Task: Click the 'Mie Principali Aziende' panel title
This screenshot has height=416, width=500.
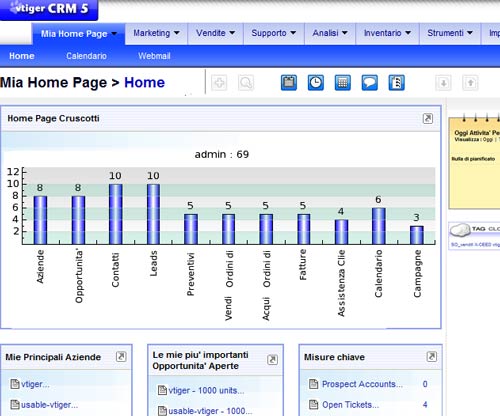Action: pyautogui.click(x=53, y=357)
